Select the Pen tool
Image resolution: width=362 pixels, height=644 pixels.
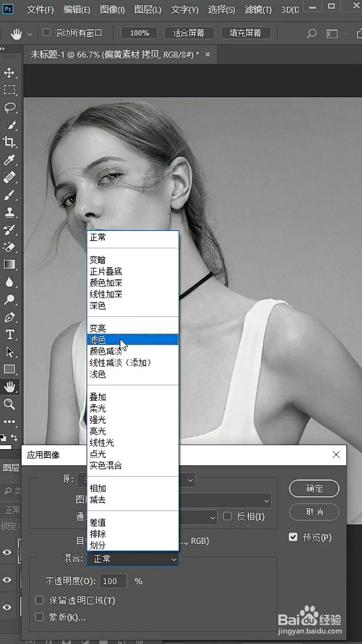click(x=9, y=317)
